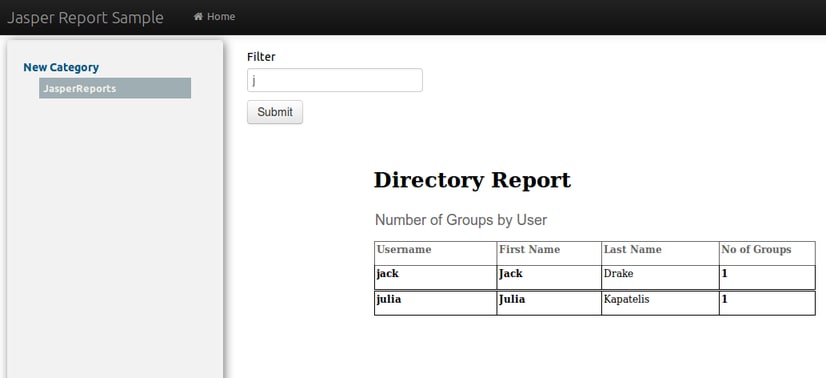826x378 pixels.
Task: Select the jack username cell
Action: pyautogui.click(x=435, y=277)
